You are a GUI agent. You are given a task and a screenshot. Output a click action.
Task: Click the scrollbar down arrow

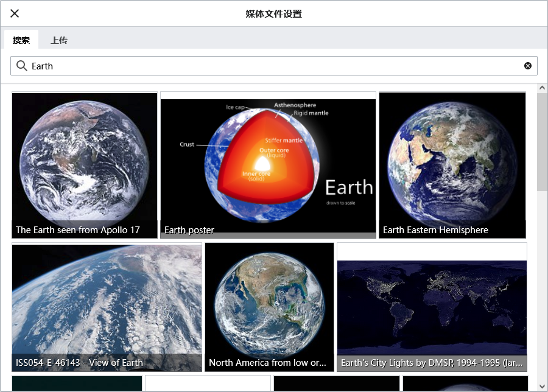pos(542,386)
